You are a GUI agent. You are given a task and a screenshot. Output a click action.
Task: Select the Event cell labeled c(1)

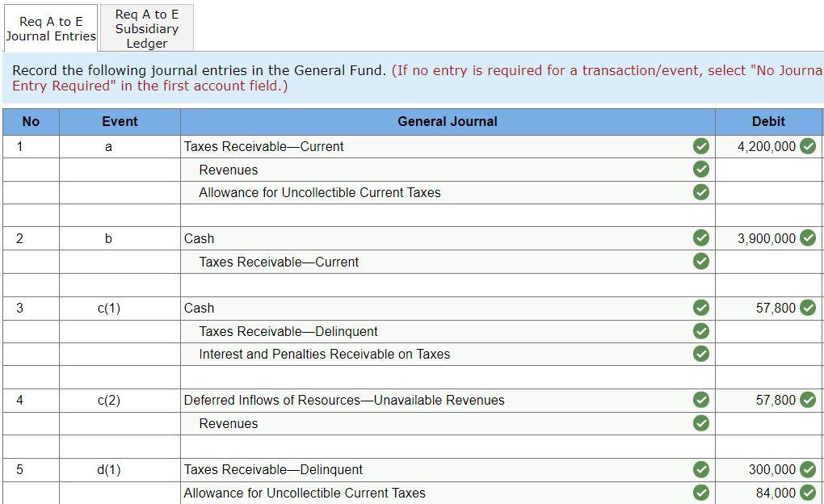tap(120, 308)
